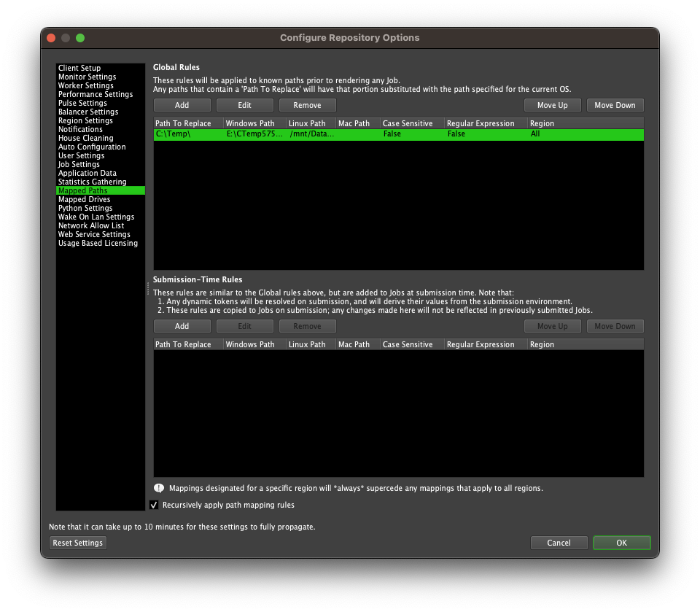Open the Network Allow List section

pos(90,225)
